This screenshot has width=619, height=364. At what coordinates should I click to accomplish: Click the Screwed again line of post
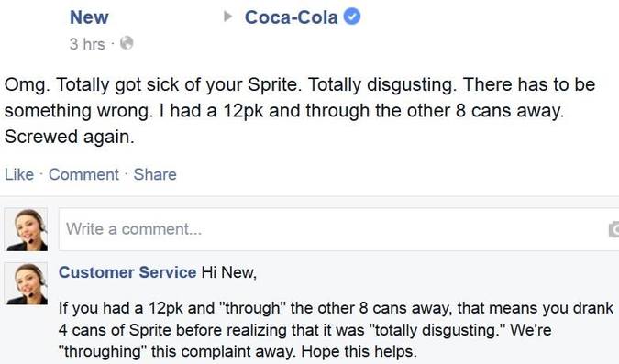click(70, 137)
